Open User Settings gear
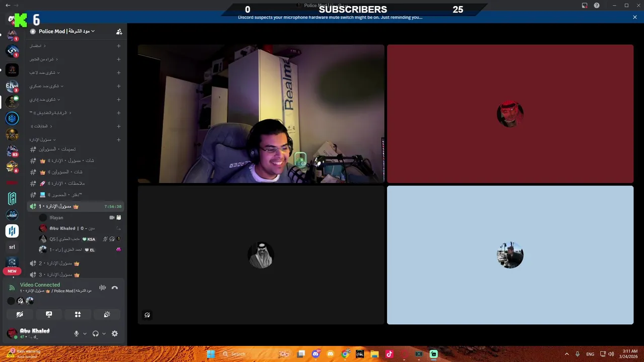The height and width of the screenshot is (362, 644). pos(115,333)
